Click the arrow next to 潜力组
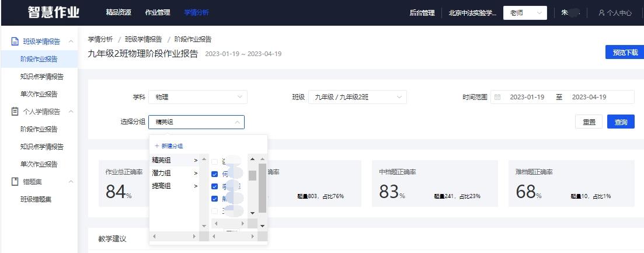 [x=196, y=173]
